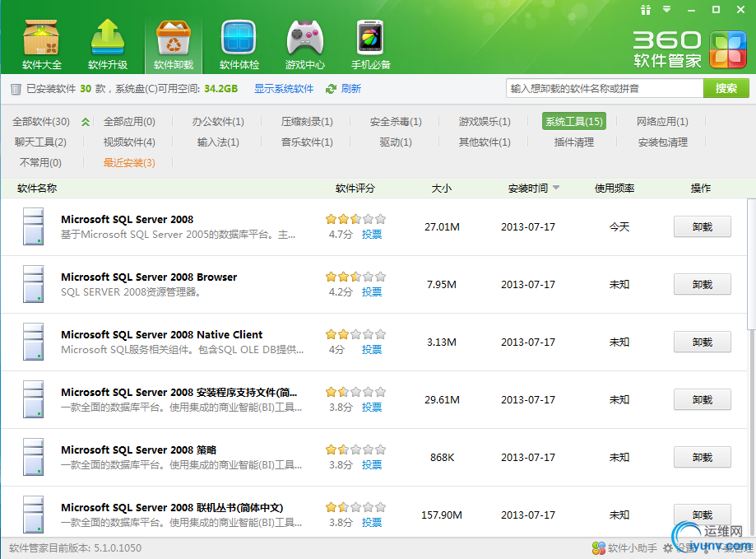
Task: Click the 360 软件管家 logo
Action: pyautogui.click(x=689, y=49)
